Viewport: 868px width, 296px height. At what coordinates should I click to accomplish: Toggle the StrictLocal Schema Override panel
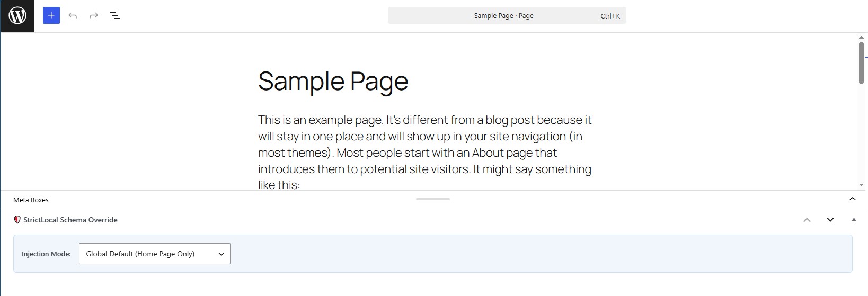pos(854,220)
